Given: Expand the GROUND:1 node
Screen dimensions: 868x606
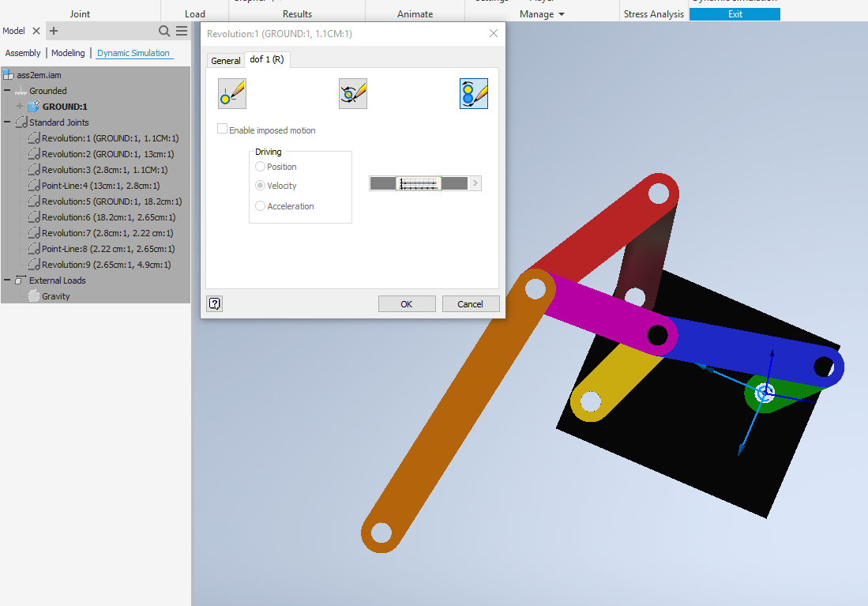Looking at the screenshot, I should [20, 106].
